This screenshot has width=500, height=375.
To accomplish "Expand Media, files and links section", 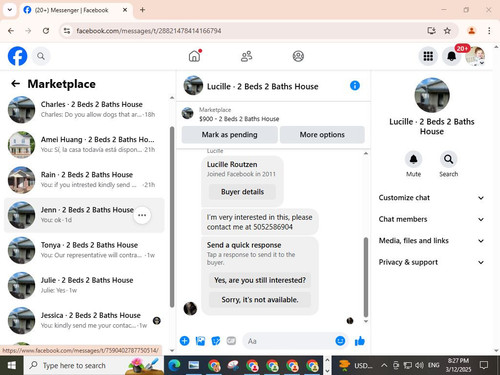I will tap(431, 241).
